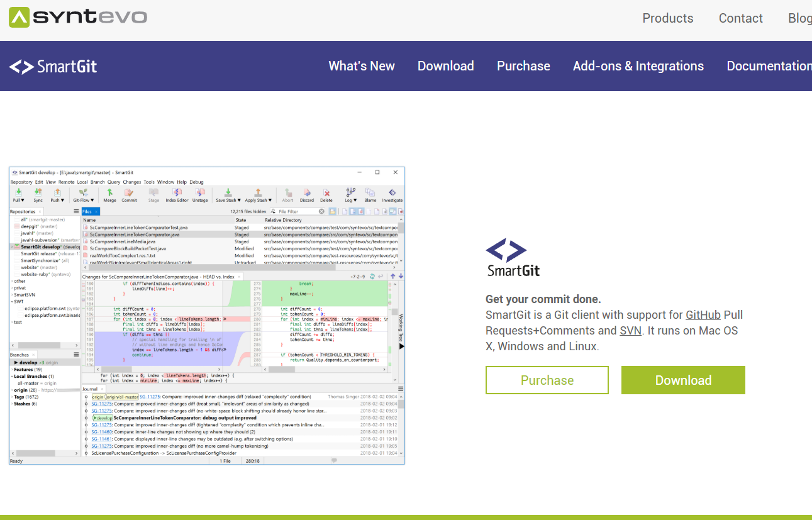This screenshot has height=520, width=812.
Task: Select the deepgit repository entry
Action: pos(39,226)
